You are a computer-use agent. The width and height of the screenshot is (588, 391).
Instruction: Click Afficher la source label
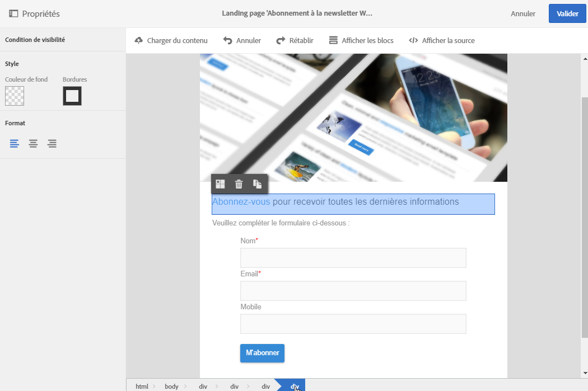[448, 40]
